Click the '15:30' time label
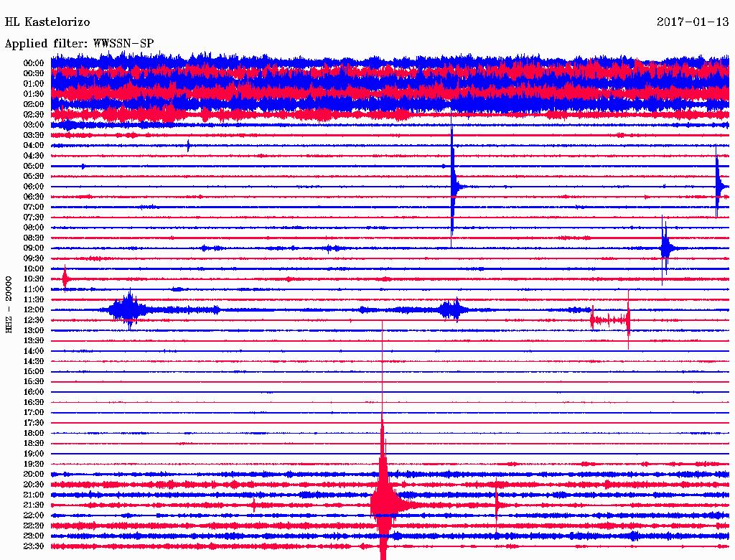This screenshot has height=560, width=735. [34, 382]
